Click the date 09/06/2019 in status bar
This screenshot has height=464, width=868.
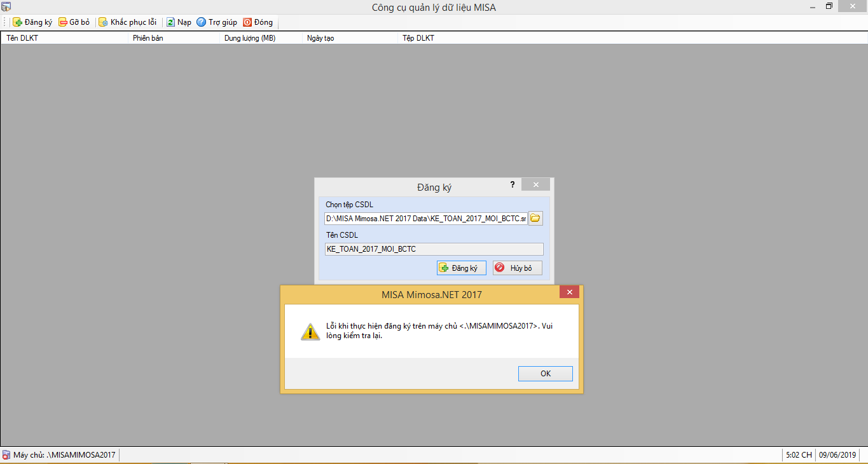[837, 455]
